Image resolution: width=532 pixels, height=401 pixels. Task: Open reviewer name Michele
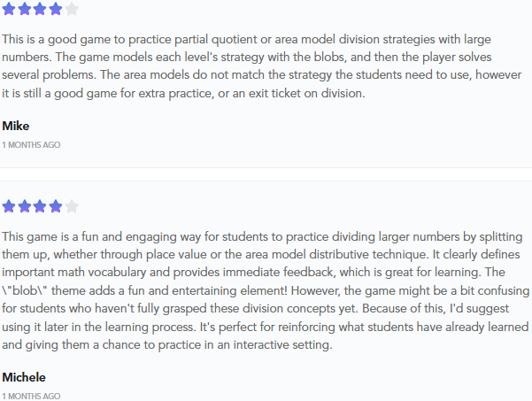click(x=24, y=377)
